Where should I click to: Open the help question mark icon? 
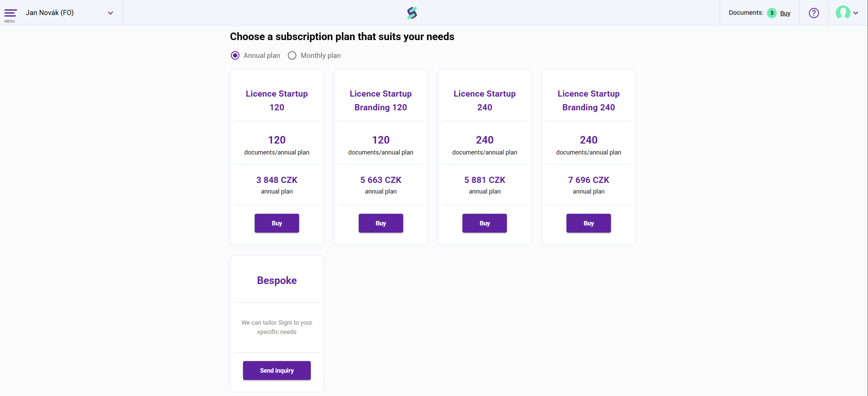[x=814, y=13]
